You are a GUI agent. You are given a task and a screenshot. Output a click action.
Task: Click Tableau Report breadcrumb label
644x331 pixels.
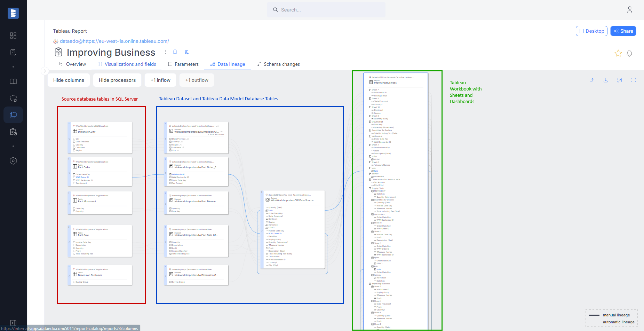point(70,31)
